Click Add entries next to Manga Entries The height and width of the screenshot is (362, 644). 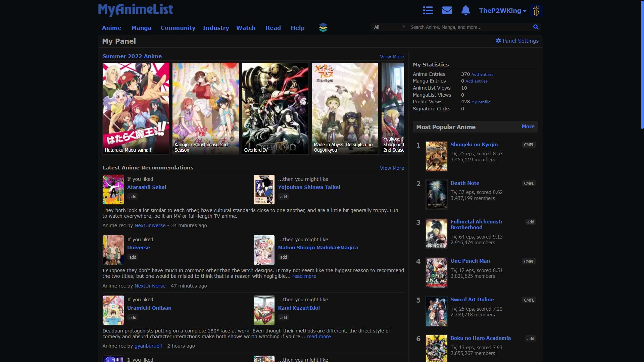[x=477, y=81]
